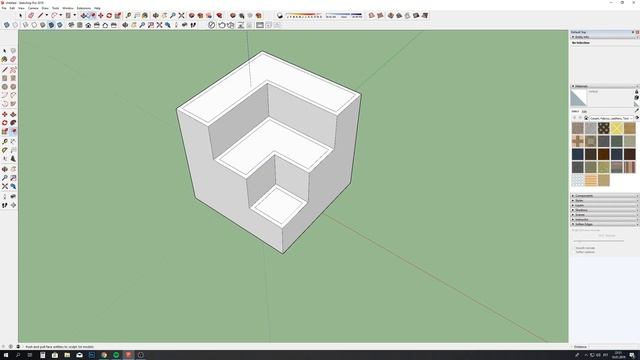Adjust the shadow date slider
The width and height of the screenshot is (640, 360).
click(304, 16)
